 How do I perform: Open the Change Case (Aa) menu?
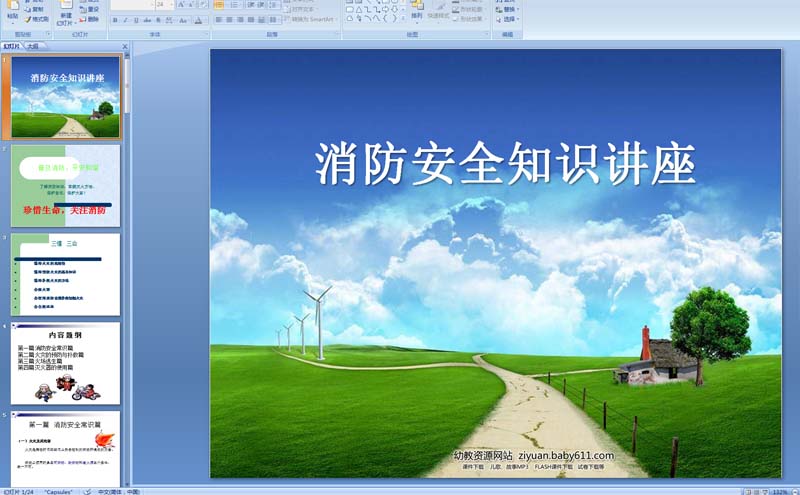point(183,20)
